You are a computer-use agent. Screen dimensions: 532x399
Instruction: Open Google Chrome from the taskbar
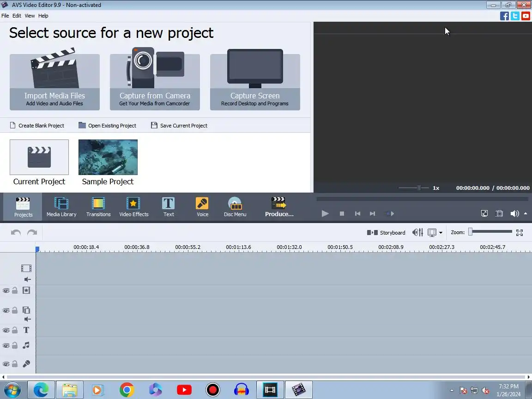[x=127, y=390]
